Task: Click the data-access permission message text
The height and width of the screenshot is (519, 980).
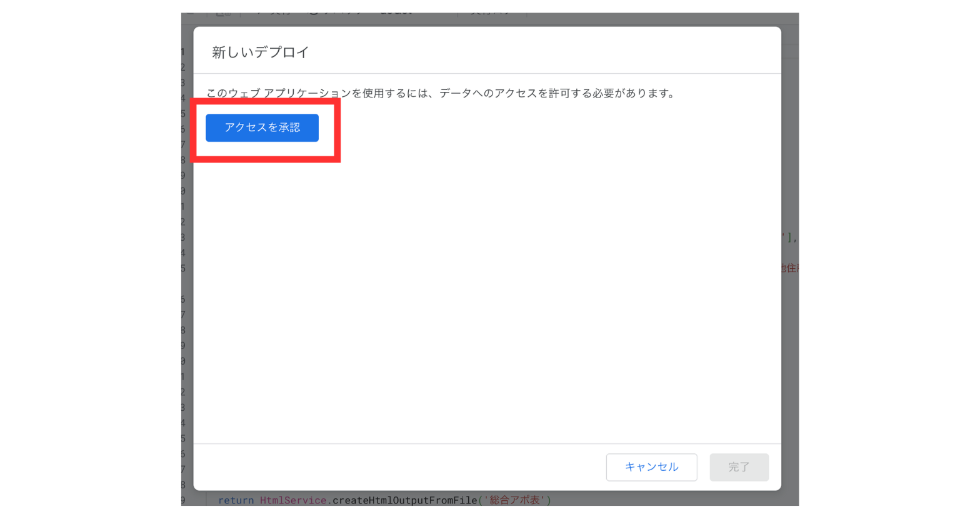Action: [x=441, y=93]
